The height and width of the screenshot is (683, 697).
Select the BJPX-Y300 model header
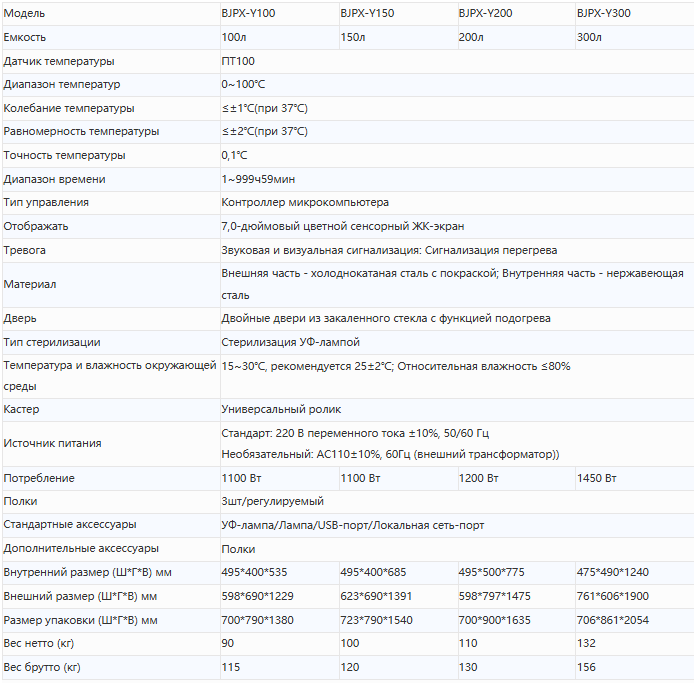pyautogui.click(x=604, y=14)
